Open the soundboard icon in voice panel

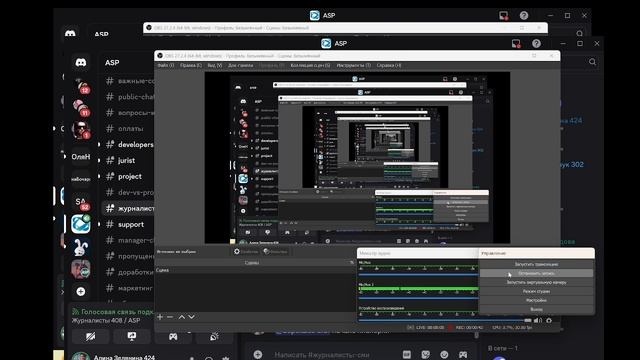(x=214, y=337)
